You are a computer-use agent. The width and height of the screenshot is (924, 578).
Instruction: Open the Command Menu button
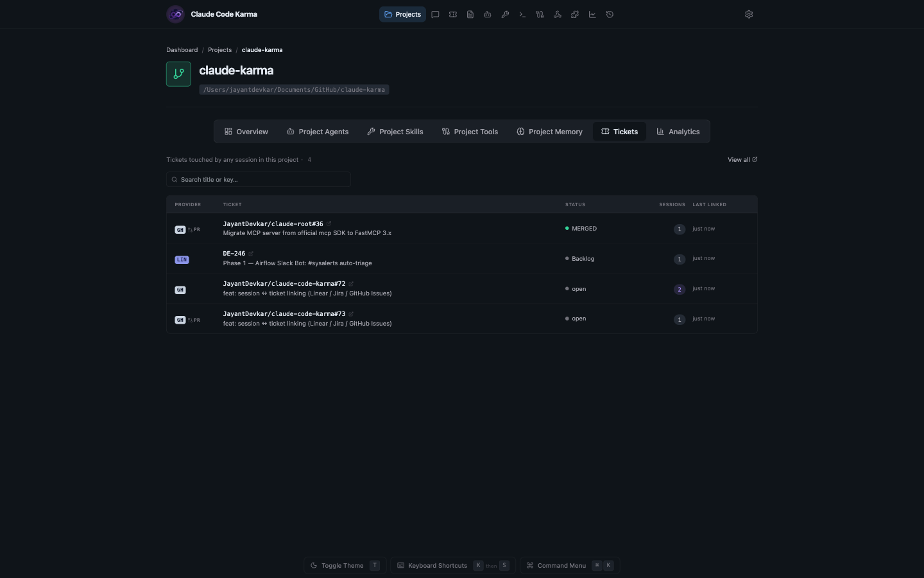[x=570, y=566]
